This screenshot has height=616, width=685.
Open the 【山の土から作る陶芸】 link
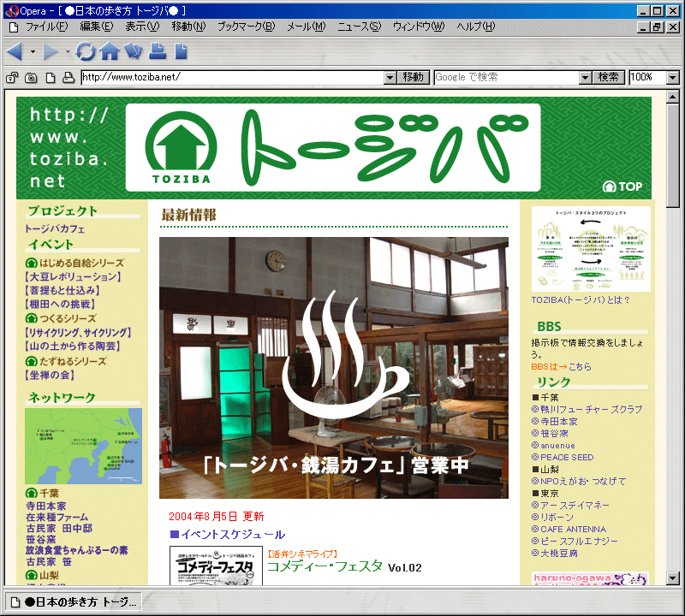(73, 346)
